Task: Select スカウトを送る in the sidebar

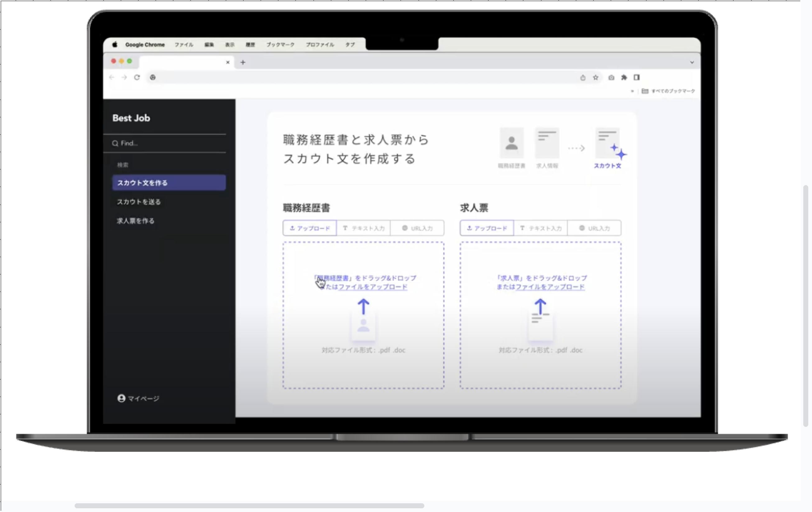Action: pyautogui.click(x=139, y=202)
